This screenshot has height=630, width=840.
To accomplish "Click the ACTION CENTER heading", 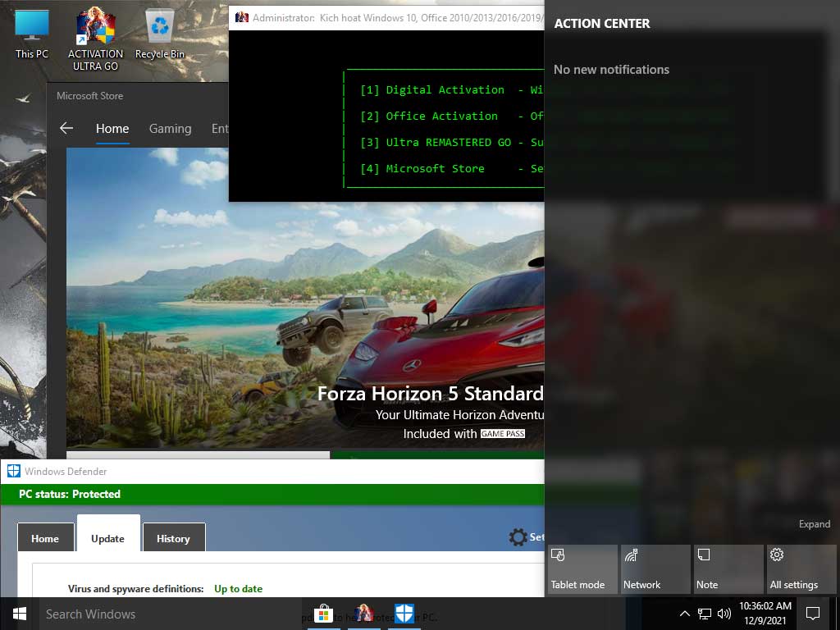I will point(601,24).
